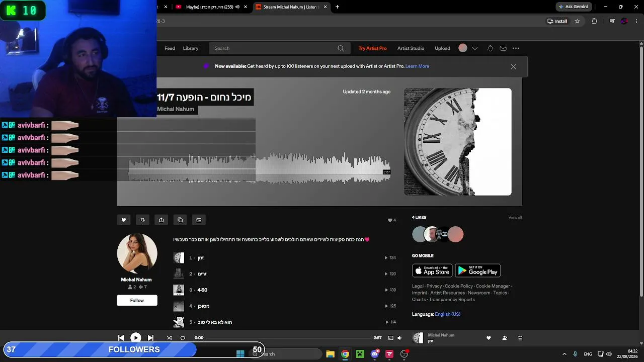Get it on Google Play
The width and height of the screenshot is (644, 362).
pos(477,270)
